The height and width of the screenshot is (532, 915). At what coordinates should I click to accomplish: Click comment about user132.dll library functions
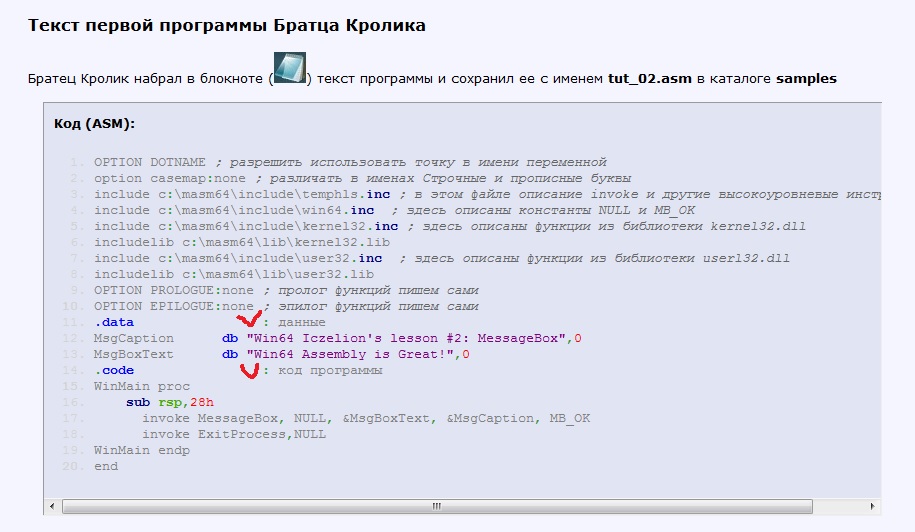tap(594, 258)
